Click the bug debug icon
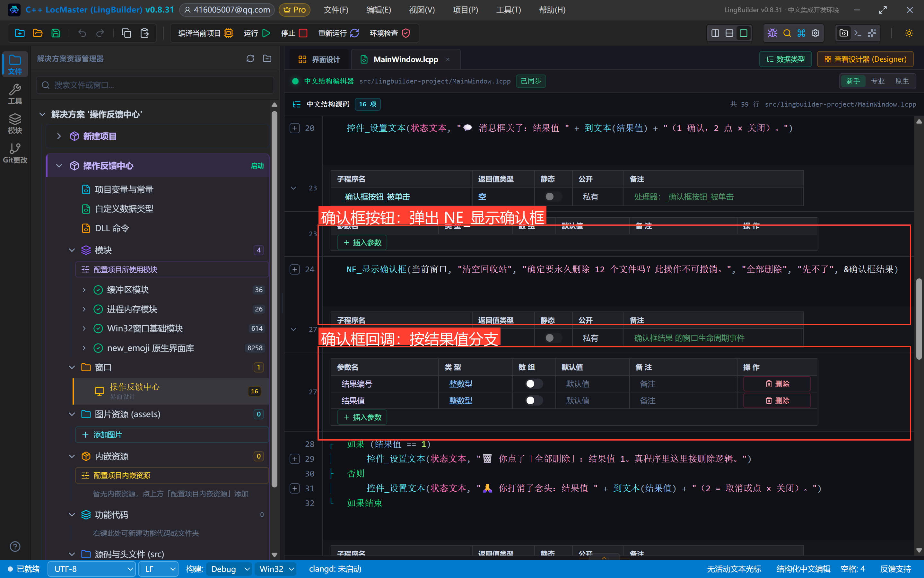This screenshot has height=578, width=924. [772, 33]
